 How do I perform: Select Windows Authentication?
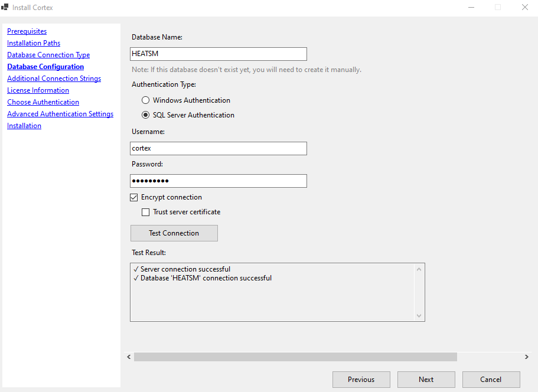(x=145, y=100)
